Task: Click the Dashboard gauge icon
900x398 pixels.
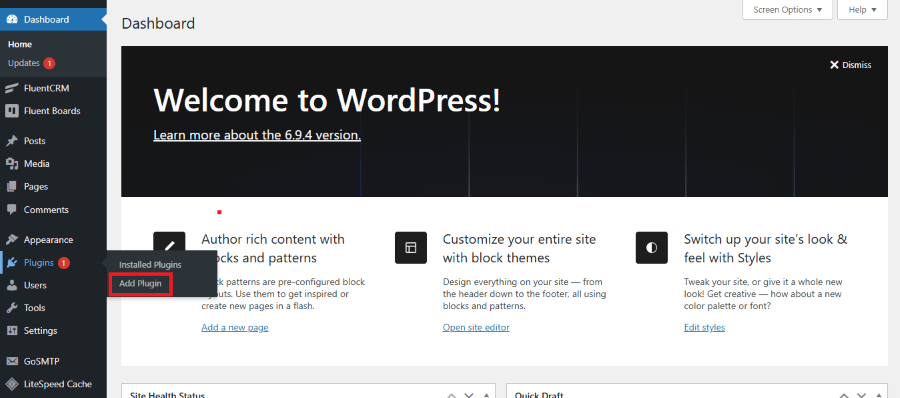Action: pos(11,20)
